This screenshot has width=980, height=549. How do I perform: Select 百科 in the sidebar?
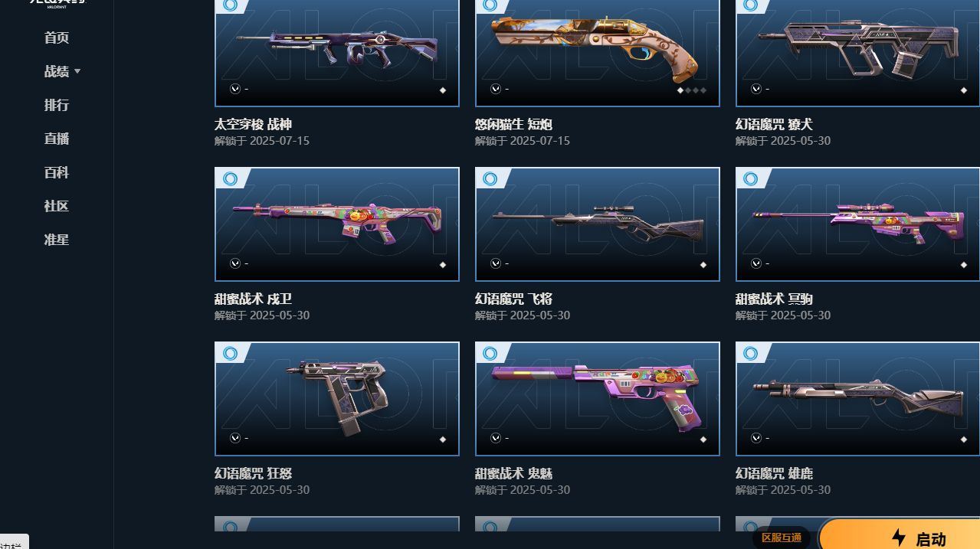pyautogui.click(x=57, y=172)
